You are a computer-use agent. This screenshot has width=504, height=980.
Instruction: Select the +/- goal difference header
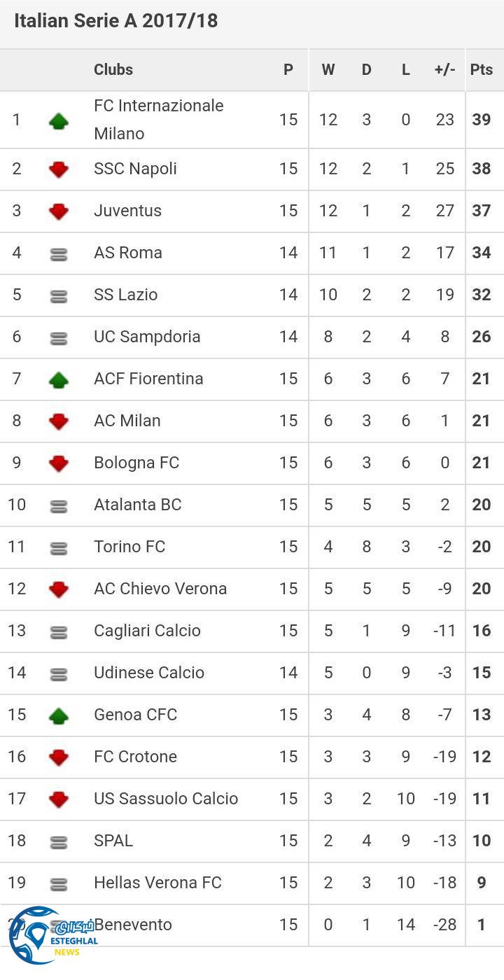click(x=444, y=69)
